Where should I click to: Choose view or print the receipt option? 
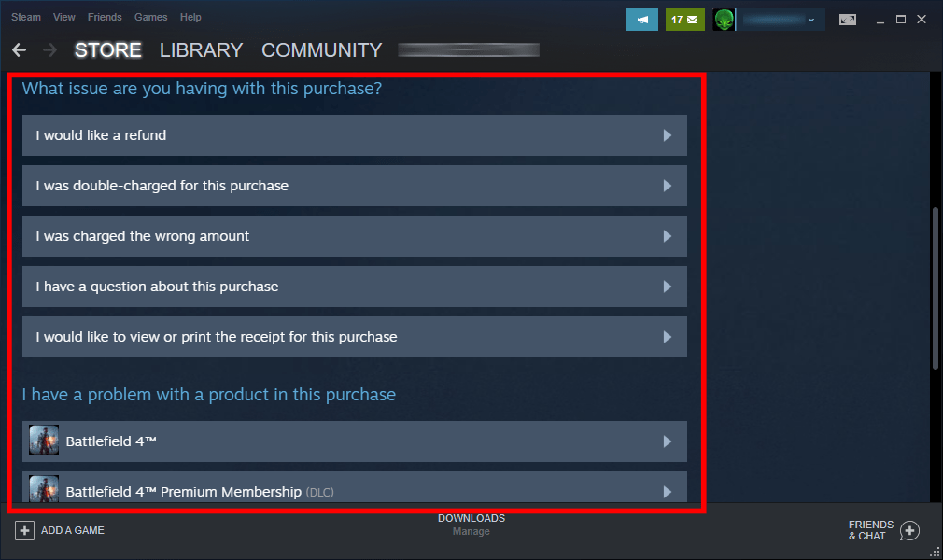pos(217,337)
